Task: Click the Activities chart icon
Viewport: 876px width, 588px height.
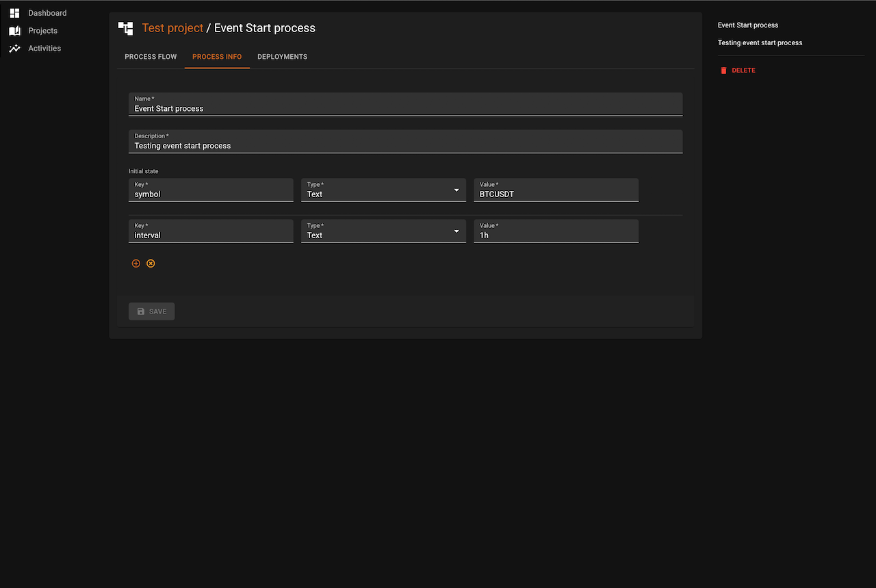Action: click(x=14, y=49)
